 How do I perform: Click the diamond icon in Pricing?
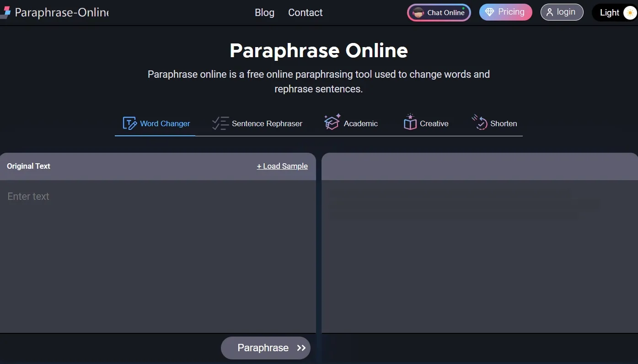click(x=489, y=12)
